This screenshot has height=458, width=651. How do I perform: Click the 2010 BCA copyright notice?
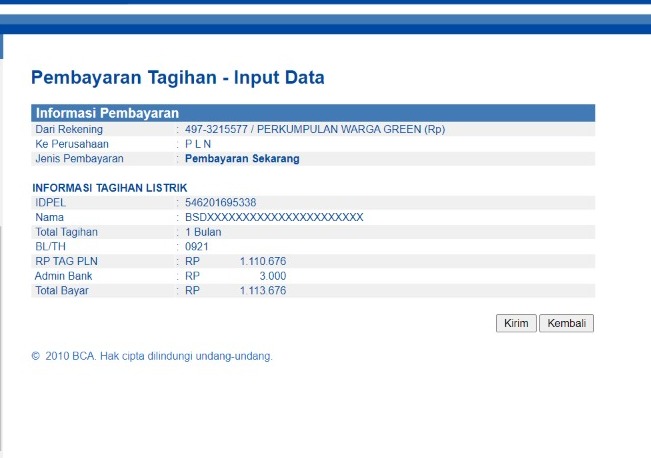point(152,355)
